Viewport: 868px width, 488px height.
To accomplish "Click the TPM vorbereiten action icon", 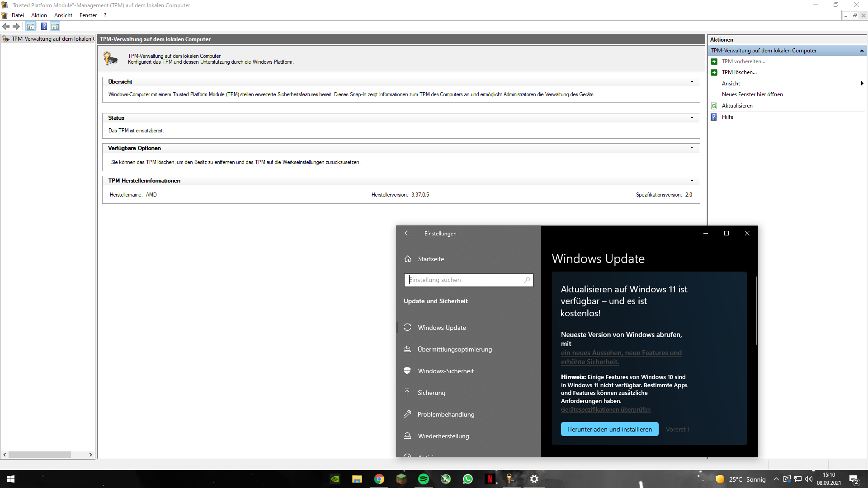I will [x=714, y=61].
